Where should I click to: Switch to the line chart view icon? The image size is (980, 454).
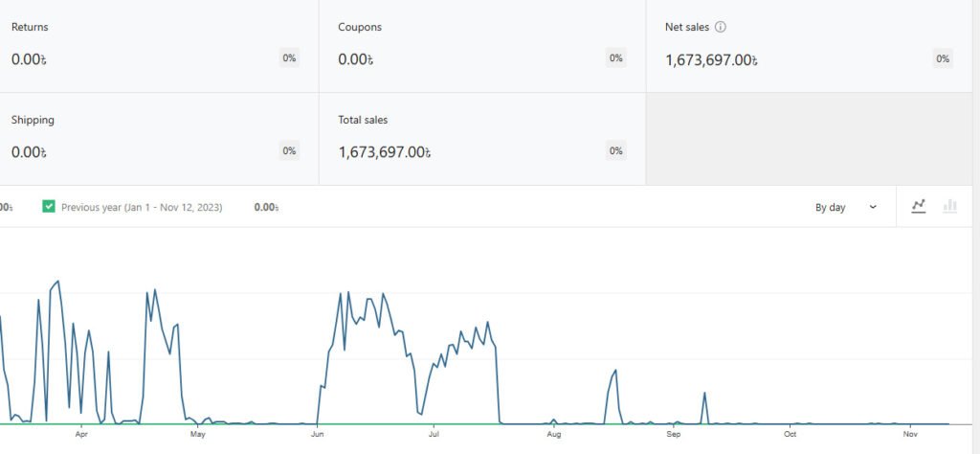[919, 206]
